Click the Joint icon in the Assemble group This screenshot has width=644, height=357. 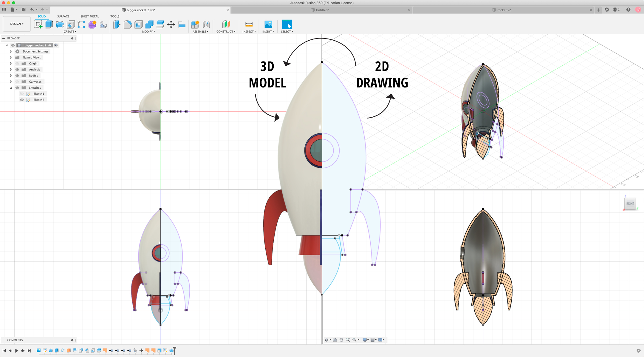pos(206,24)
